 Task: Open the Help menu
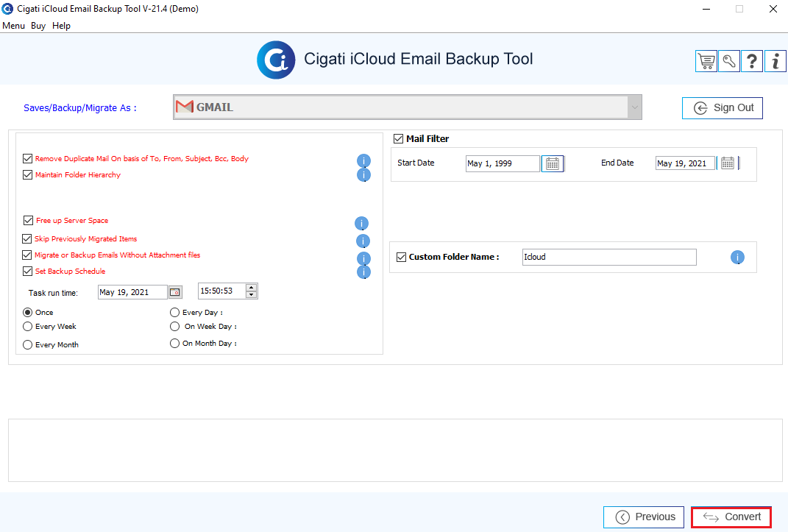(61, 26)
